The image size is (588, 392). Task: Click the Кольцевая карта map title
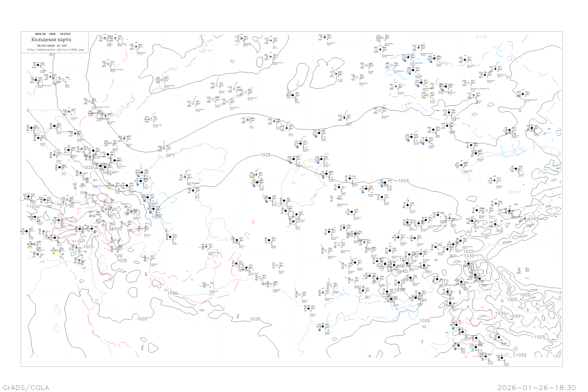51,40
